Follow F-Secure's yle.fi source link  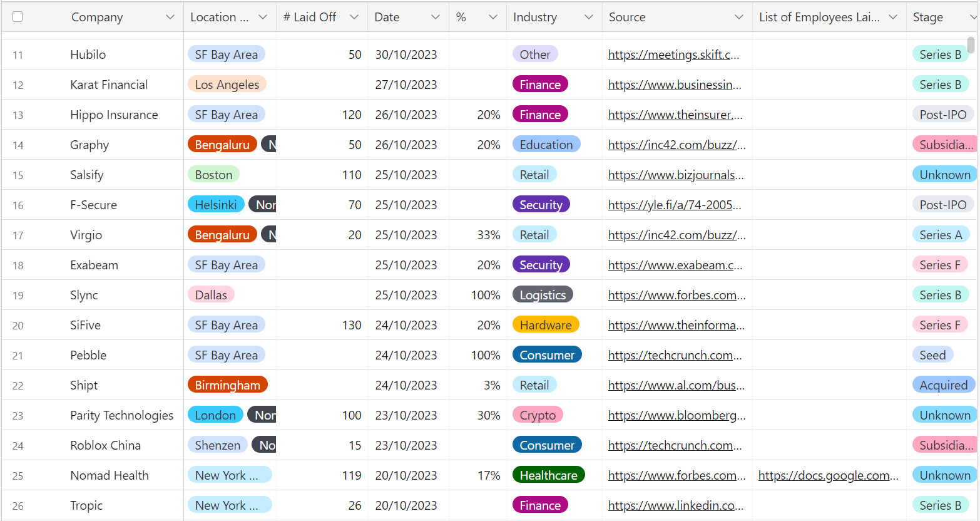coord(675,205)
